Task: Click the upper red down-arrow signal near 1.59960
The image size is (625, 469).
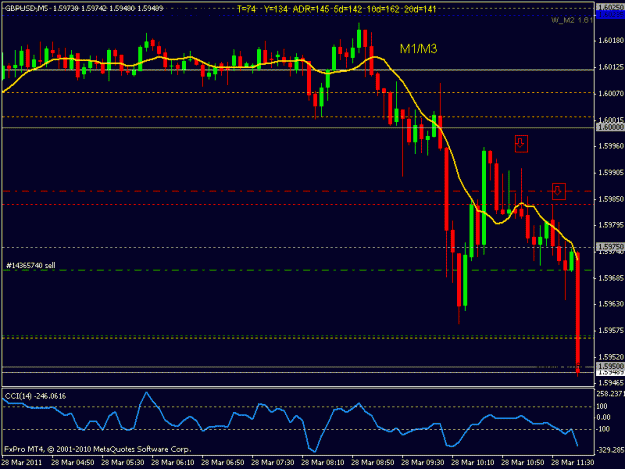Action: 521,144
